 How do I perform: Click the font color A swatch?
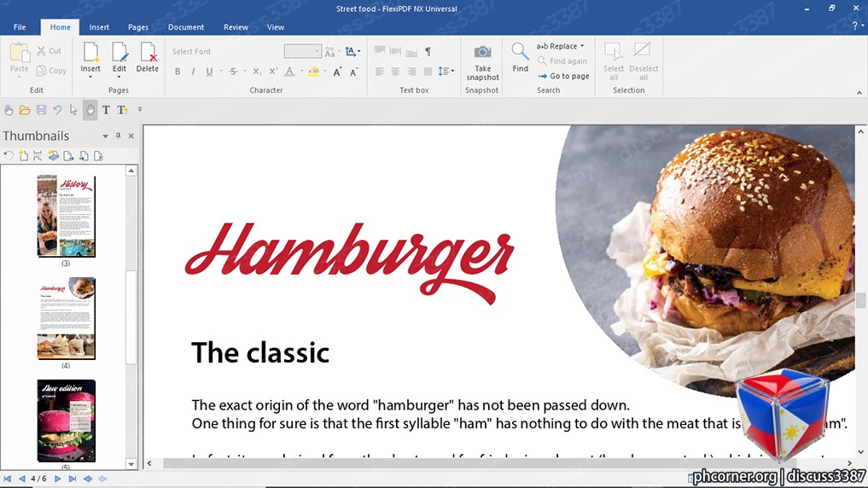tap(289, 72)
